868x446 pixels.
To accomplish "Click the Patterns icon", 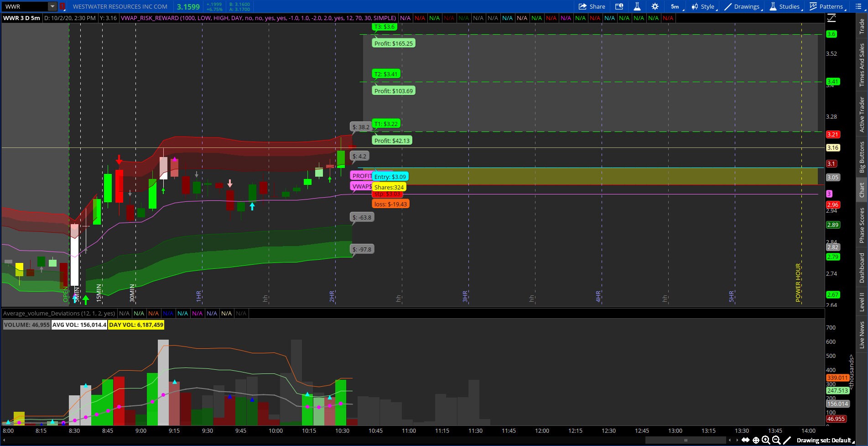I will (x=826, y=6).
